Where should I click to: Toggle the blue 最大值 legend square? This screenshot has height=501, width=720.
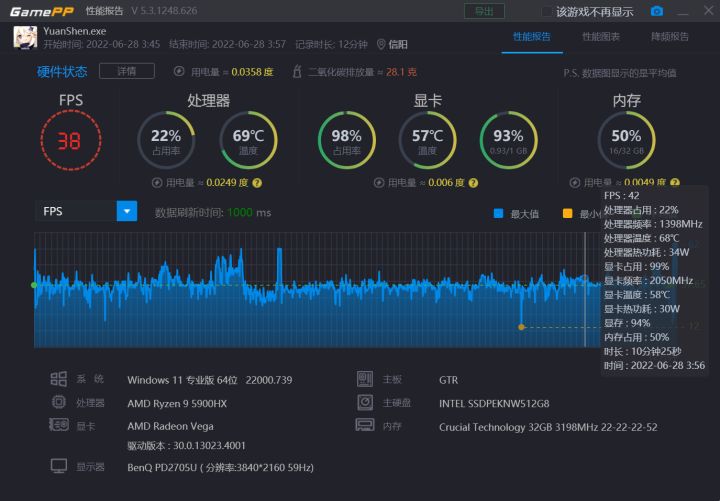click(499, 213)
